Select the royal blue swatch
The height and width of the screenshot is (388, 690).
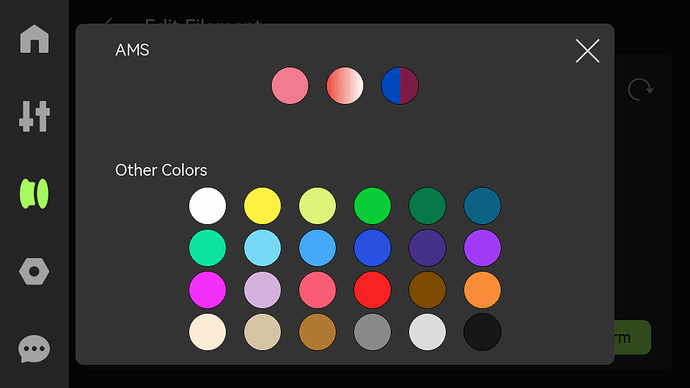point(372,248)
